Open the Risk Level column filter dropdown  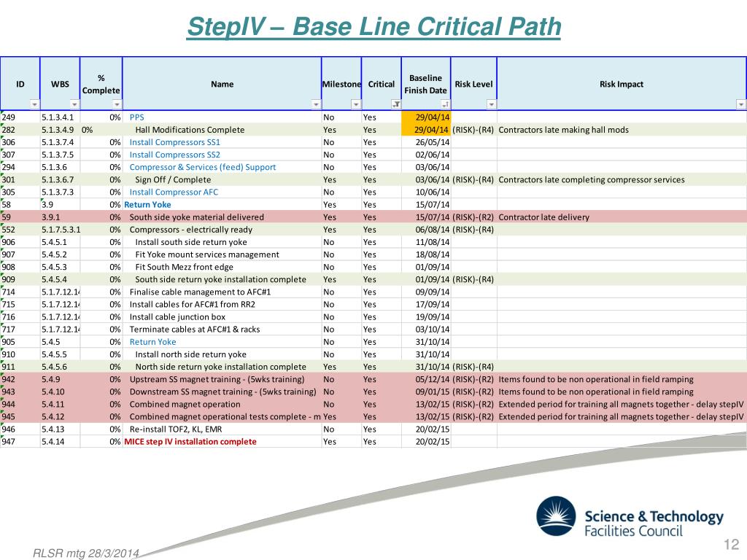pyautogui.click(x=491, y=104)
